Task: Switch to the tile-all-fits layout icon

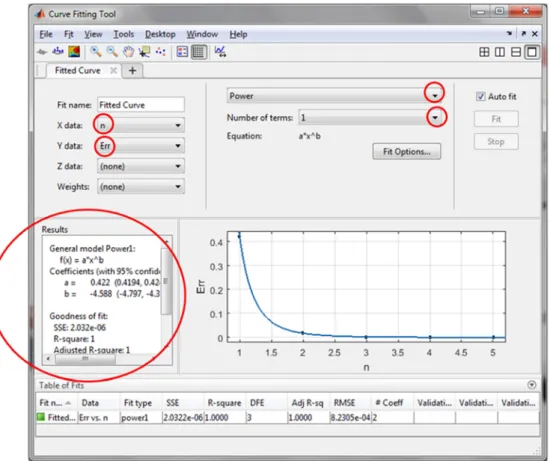Action: (x=484, y=52)
